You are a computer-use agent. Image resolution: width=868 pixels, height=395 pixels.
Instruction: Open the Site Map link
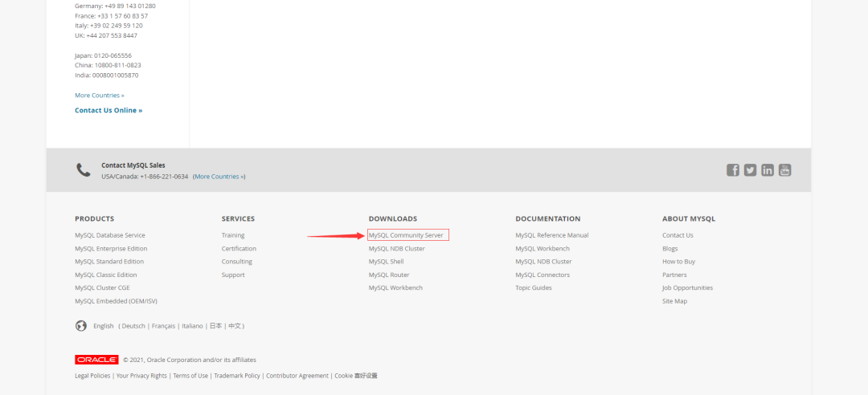click(x=674, y=301)
